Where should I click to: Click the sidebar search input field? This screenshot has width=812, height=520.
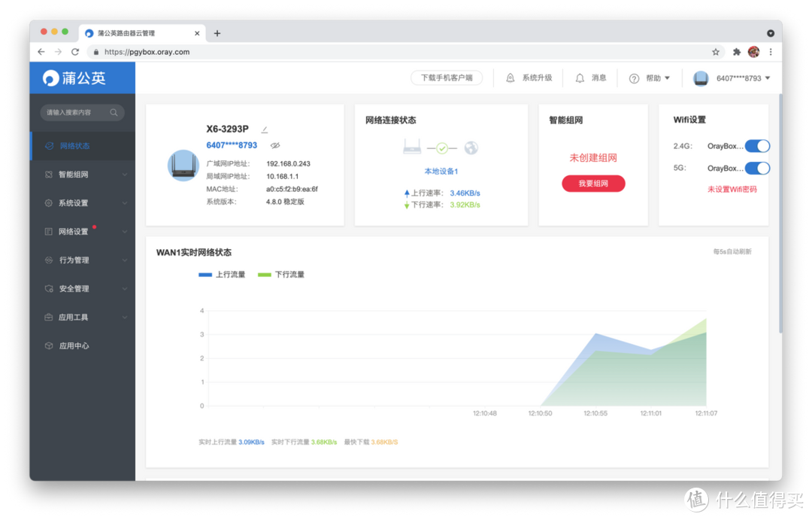pyautogui.click(x=75, y=112)
